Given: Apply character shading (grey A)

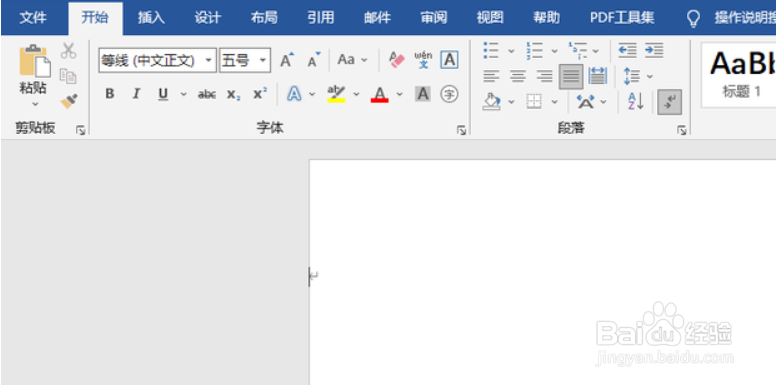Looking at the screenshot, I should (422, 94).
